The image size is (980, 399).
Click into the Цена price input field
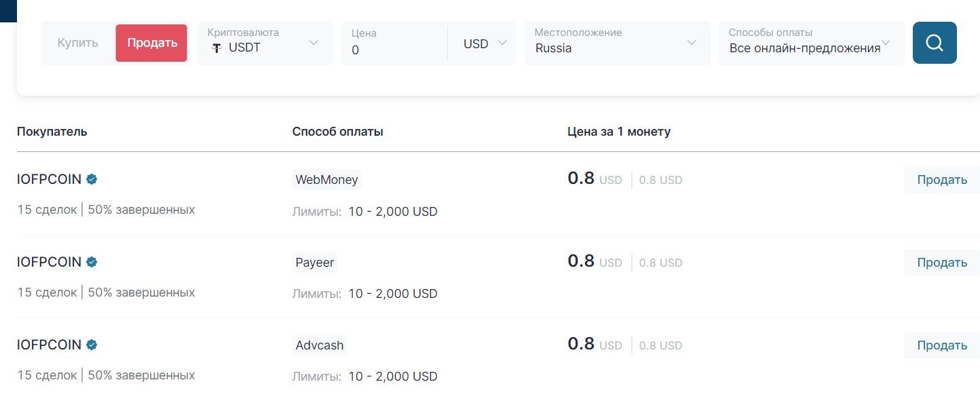point(394,50)
